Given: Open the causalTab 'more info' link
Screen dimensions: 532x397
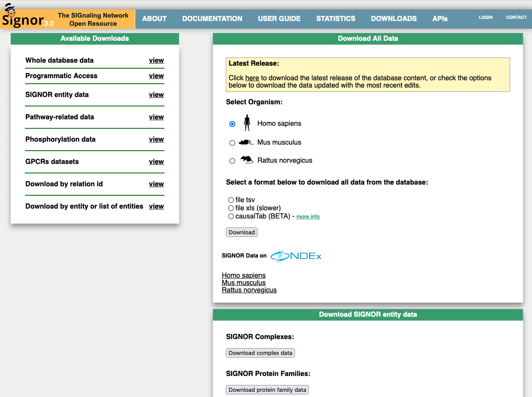Looking at the screenshot, I should point(308,217).
